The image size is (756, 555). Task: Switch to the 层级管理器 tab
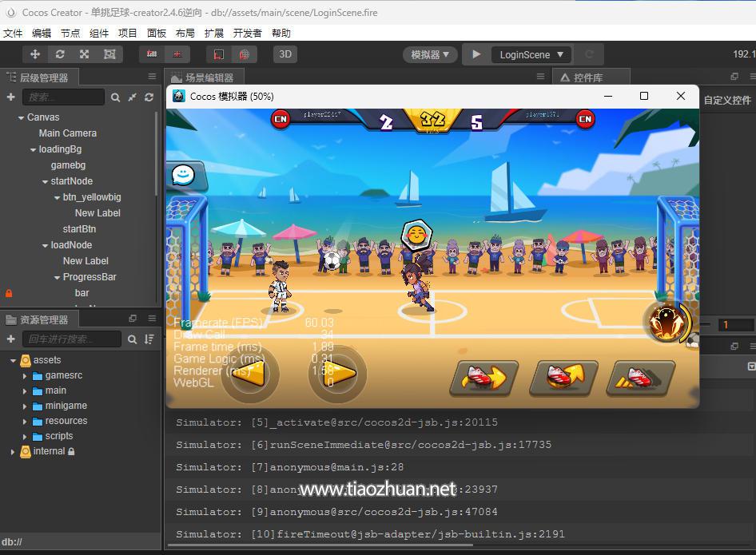click(39, 77)
